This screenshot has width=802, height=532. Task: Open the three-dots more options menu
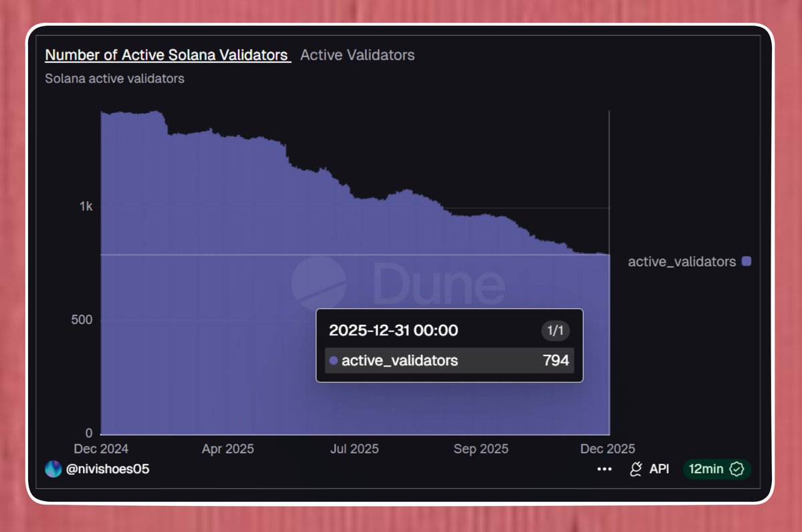pos(604,469)
